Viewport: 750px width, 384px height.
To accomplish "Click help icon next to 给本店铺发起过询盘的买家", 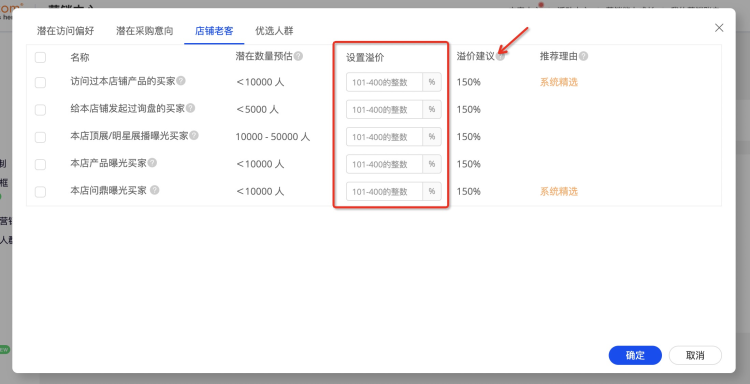I will point(190,108).
